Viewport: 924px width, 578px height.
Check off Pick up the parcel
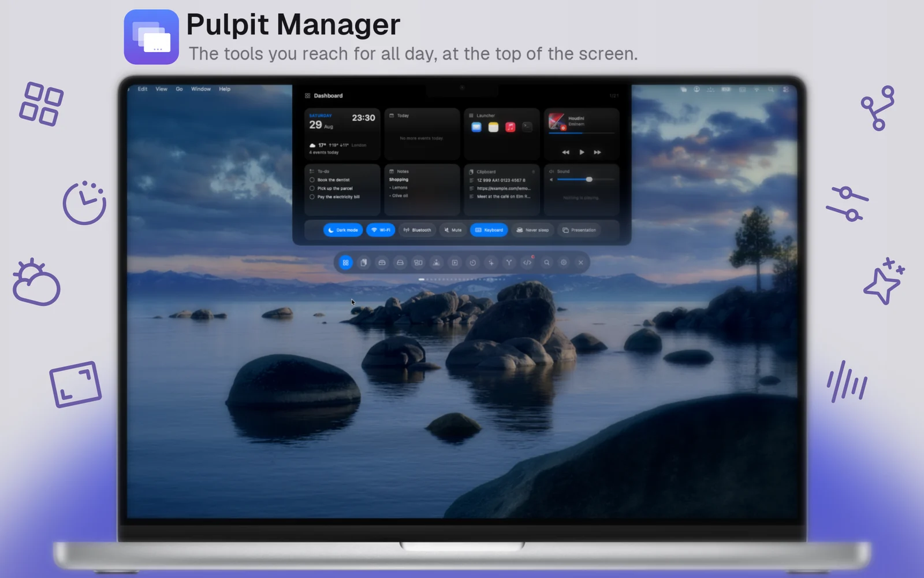point(312,188)
